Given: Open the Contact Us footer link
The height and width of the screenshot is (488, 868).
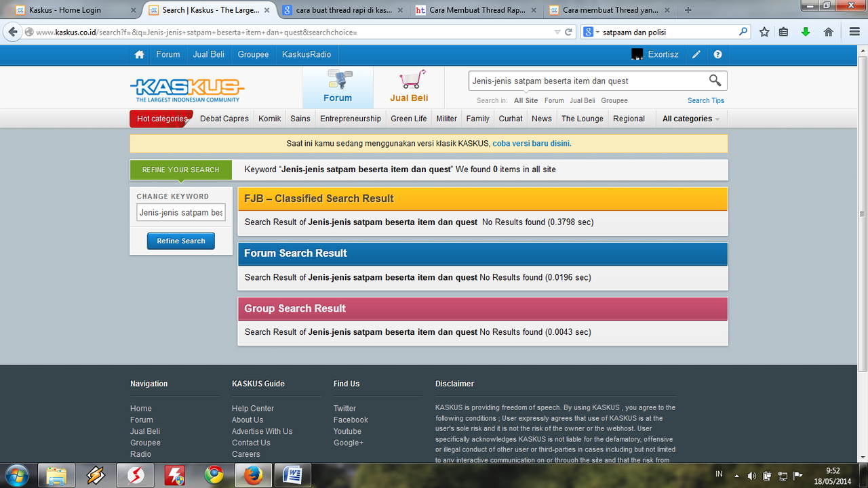Looking at the screenshot, I should 251,443.
